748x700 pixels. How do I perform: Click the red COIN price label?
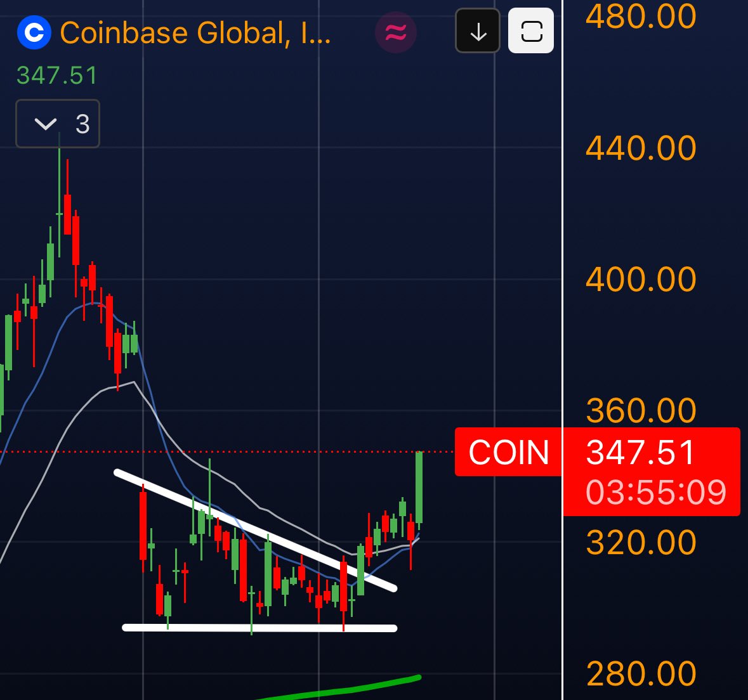pyautogui.click(x=509, y=452)
